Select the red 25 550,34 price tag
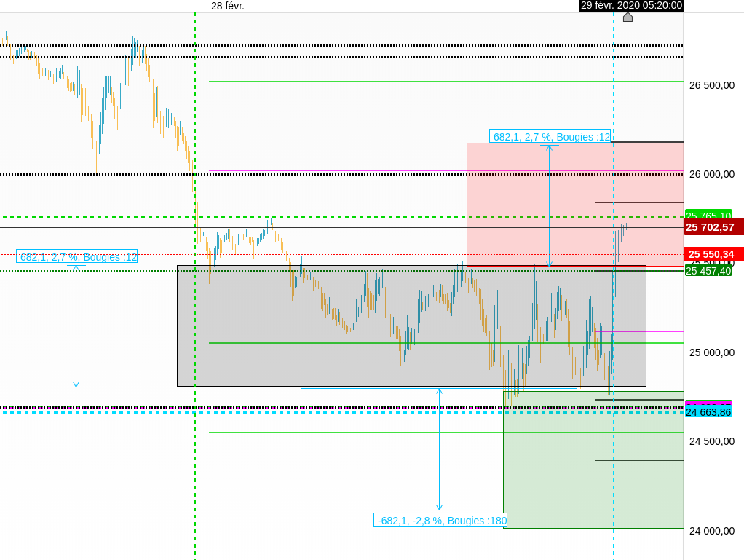744x560 pixels. (x=713, y=254)
